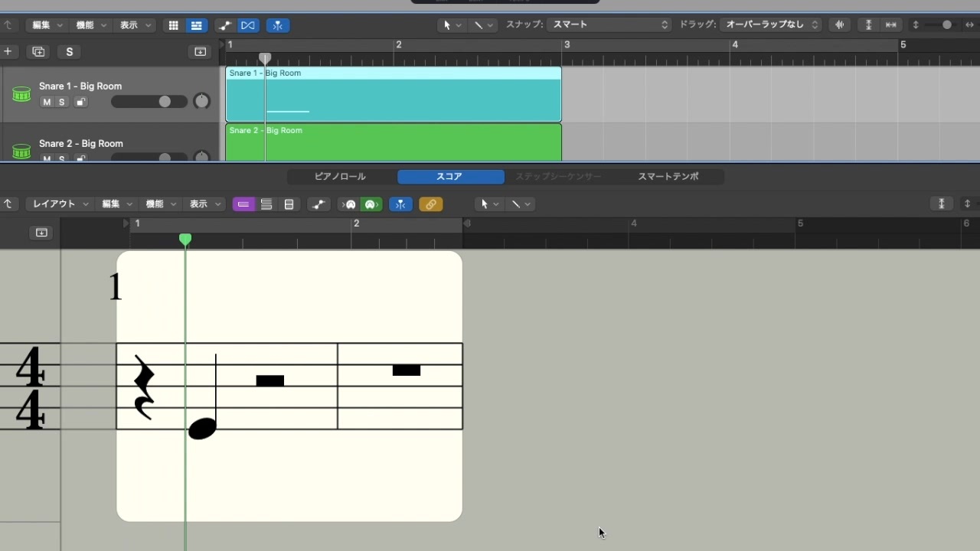Open the 機能 menu in the tracks toolbar

(91, 25)
